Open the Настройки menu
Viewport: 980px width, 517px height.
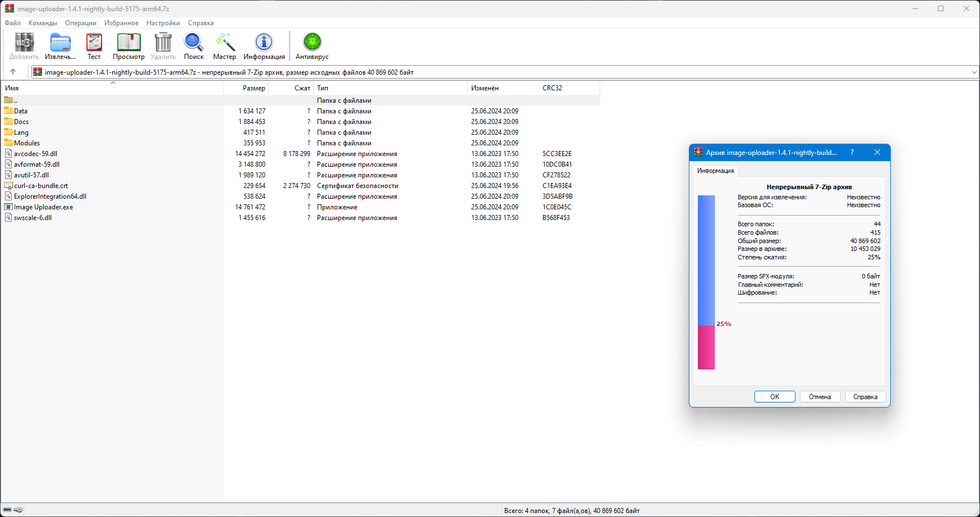[x=163, y=23]
